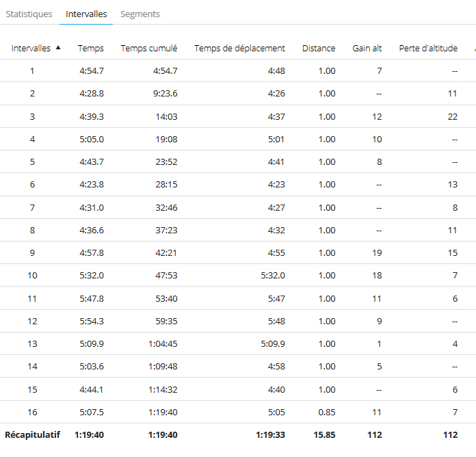Open the Segments tab
The width and height of the screenshot is (476, 457).
click(x=140, y=14)
